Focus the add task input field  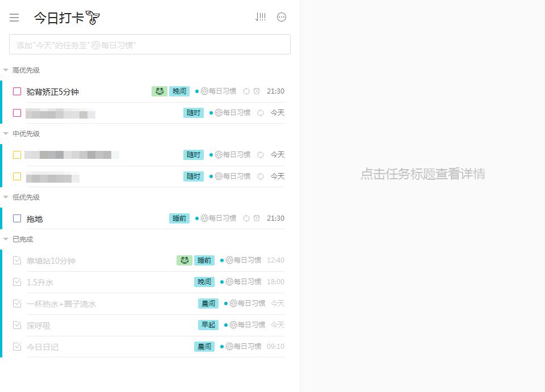click(150, 45)
